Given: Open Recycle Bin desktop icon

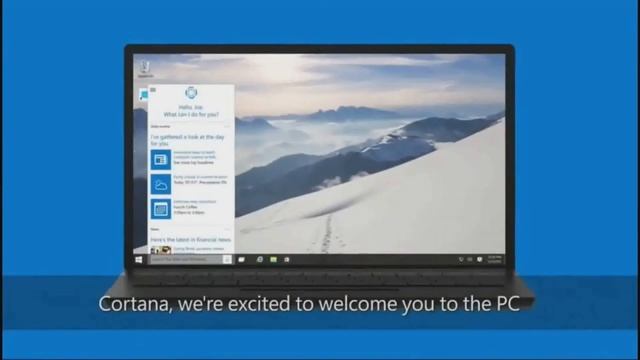Looking at the screenshot, I should pos(145,69).
